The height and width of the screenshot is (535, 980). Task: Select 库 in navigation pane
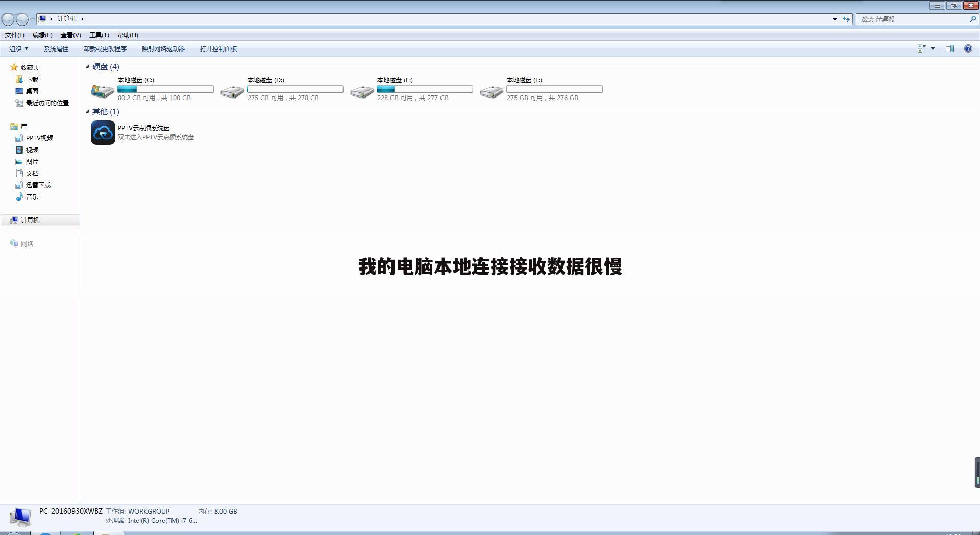point(18,126)
